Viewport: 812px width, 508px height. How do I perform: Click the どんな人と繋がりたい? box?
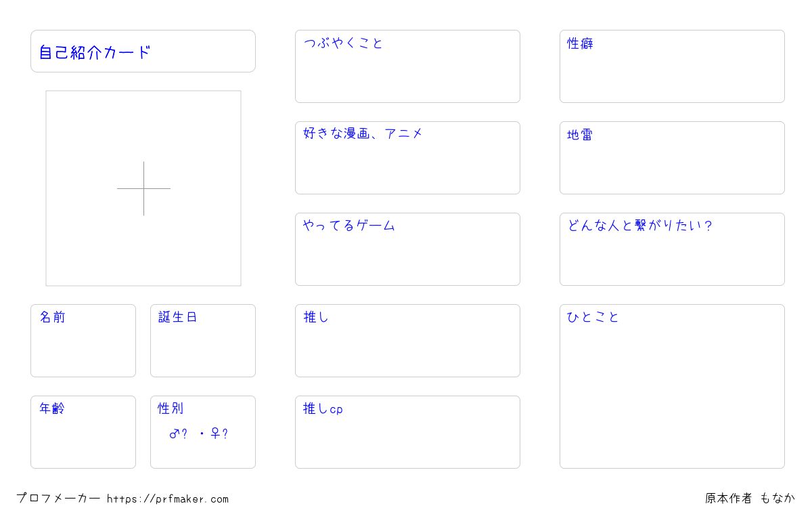672,249
